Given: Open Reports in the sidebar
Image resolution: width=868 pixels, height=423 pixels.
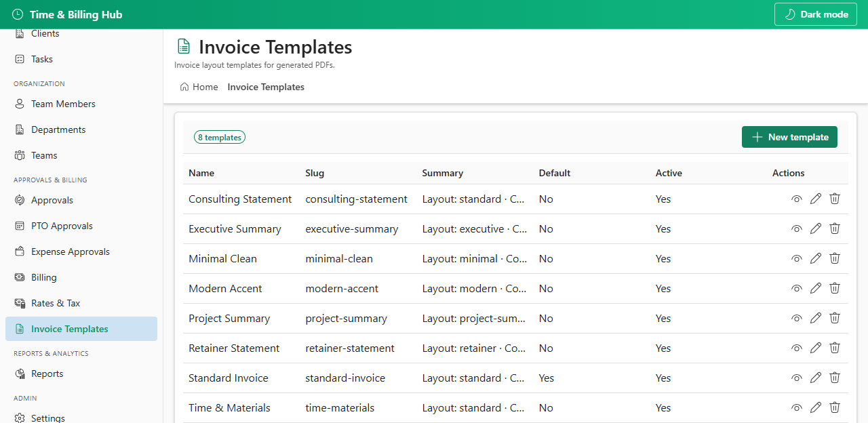Looking at the screenshot, I should click(x=81, y=374).
